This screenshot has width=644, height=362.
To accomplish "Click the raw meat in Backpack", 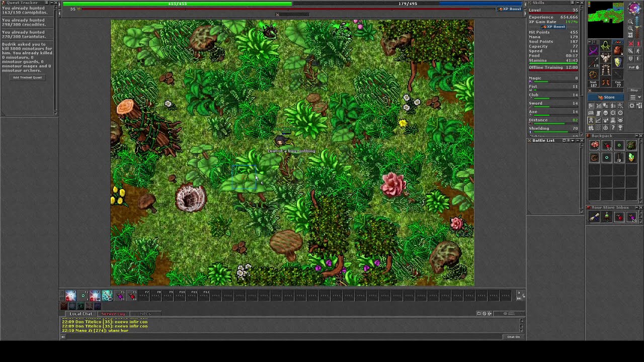I will (x=595, y=145).
